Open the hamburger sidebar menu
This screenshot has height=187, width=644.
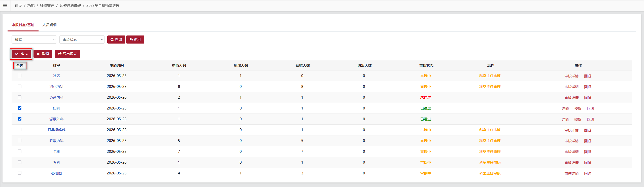point(5,6)
